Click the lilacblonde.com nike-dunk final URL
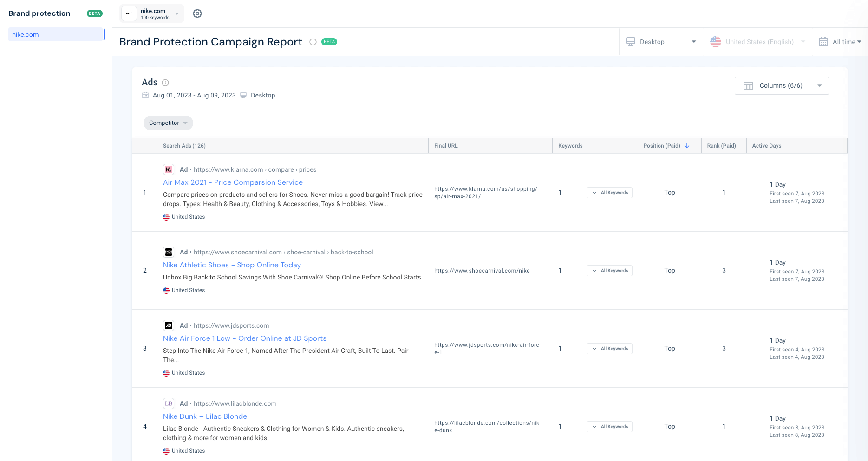The width and height of the screenshot is (868, 461). point(487,427)
